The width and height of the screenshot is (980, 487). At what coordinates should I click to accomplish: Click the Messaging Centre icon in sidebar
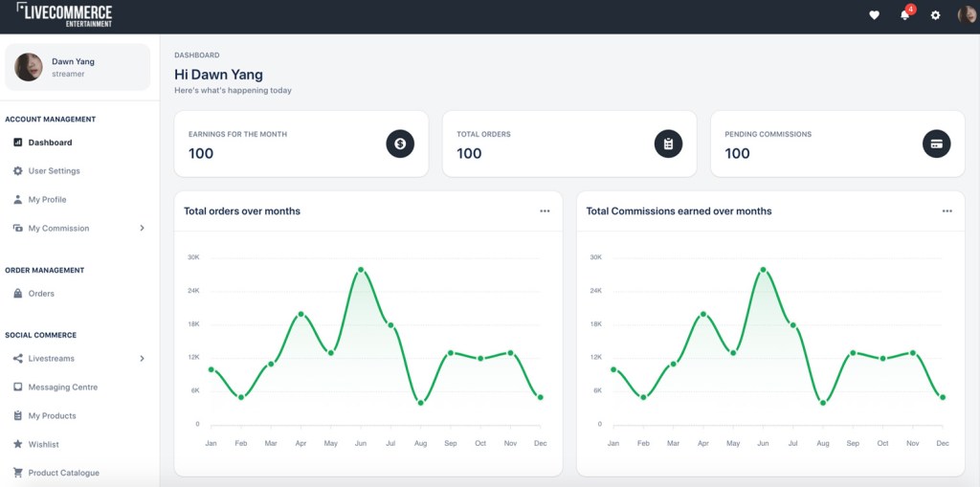click(18, 387)
